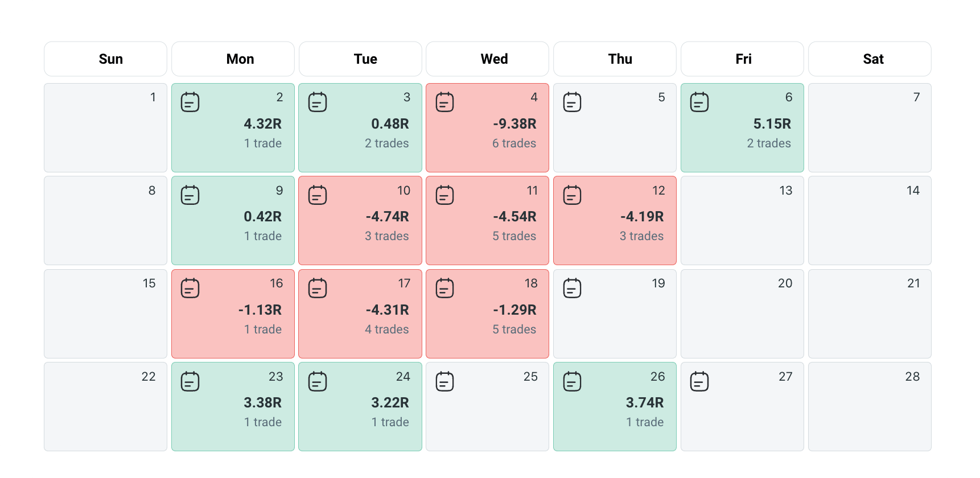Select the 5.15R result on day 6
The width and height of the screenshot is (980, 478).
click(x=772, y=124)
